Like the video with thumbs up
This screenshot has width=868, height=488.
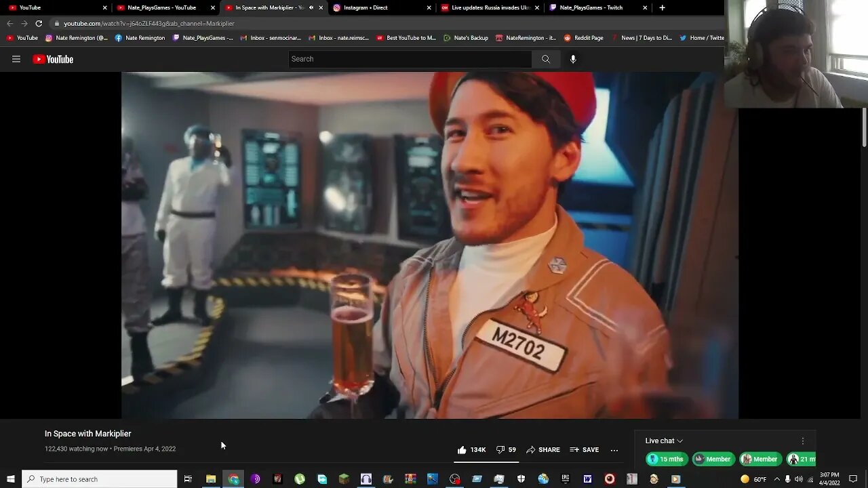[471, 449]
